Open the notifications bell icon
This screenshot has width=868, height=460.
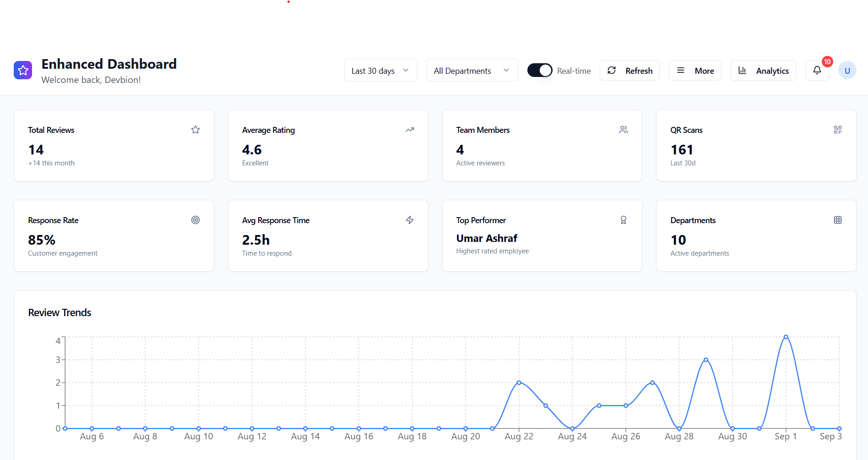click(x=817, y=70)
